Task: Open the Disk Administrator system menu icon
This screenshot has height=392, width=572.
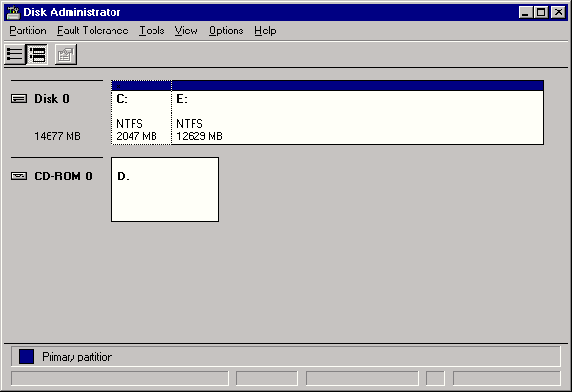Action: (x=12, y=12)
